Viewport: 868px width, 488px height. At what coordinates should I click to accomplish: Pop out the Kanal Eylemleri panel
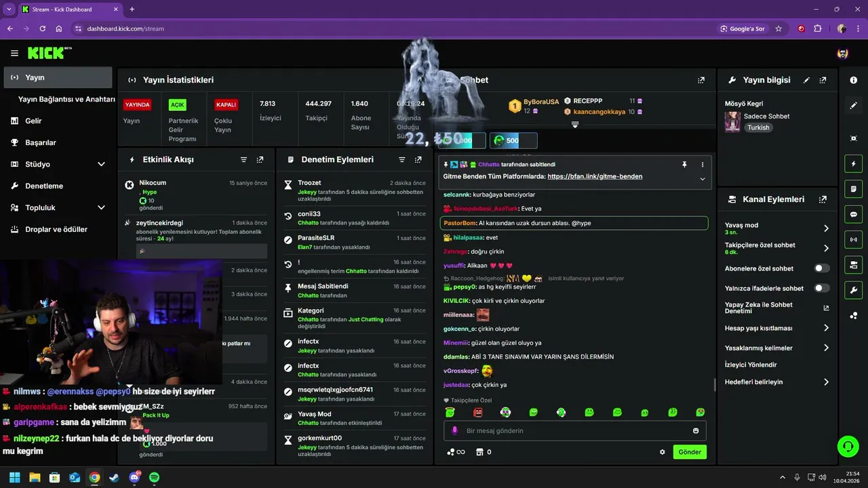pos(823,199)
